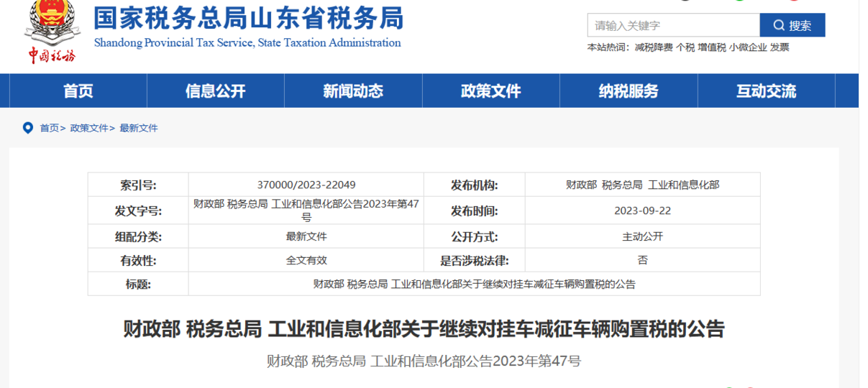Click the 发票 hot word link
Viewport: 868px width, 388px height.
click(x=780, y=47)
